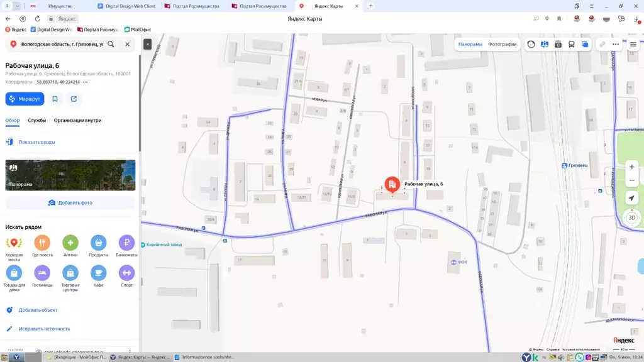The height and width of the screenshot is (362, 644).
Task: Toggle the camera layer icon
Action: tap(558, 45)
